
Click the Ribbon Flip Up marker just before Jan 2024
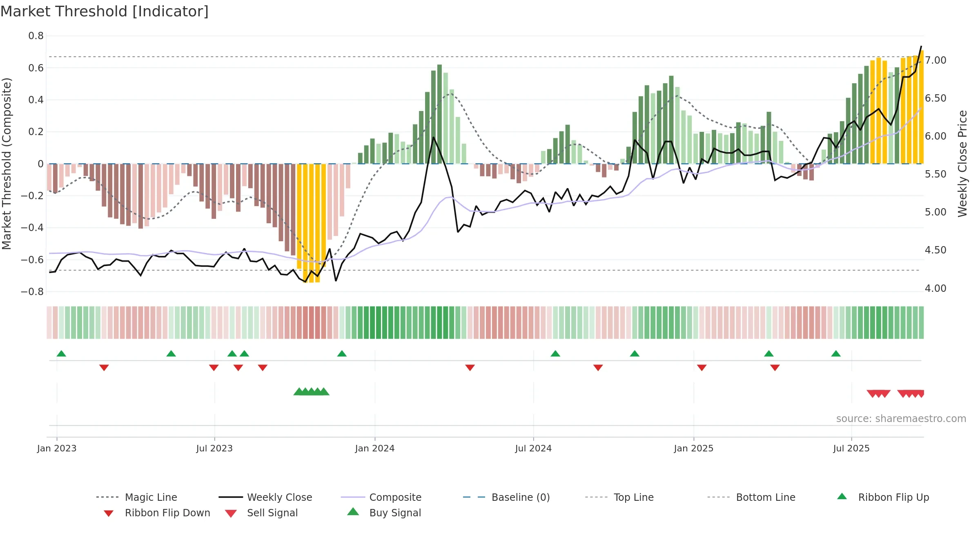pyautogui.click(x=342, y=353)
